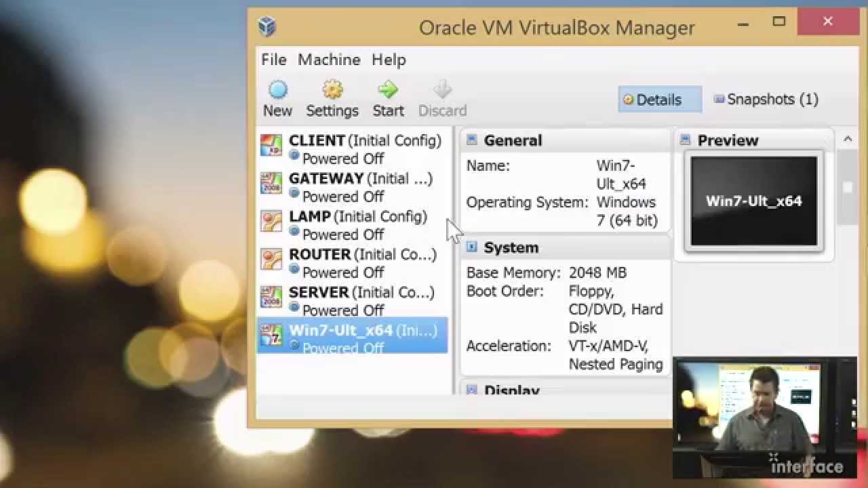Open the Machine menu
Screen dimensions: 868x488
(329, 60)
